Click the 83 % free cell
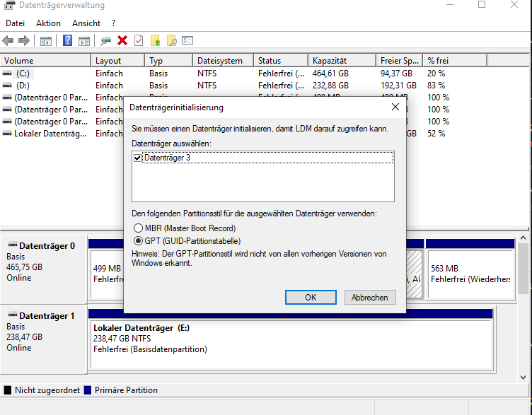532x415 pixels. (x=436, y=86)
